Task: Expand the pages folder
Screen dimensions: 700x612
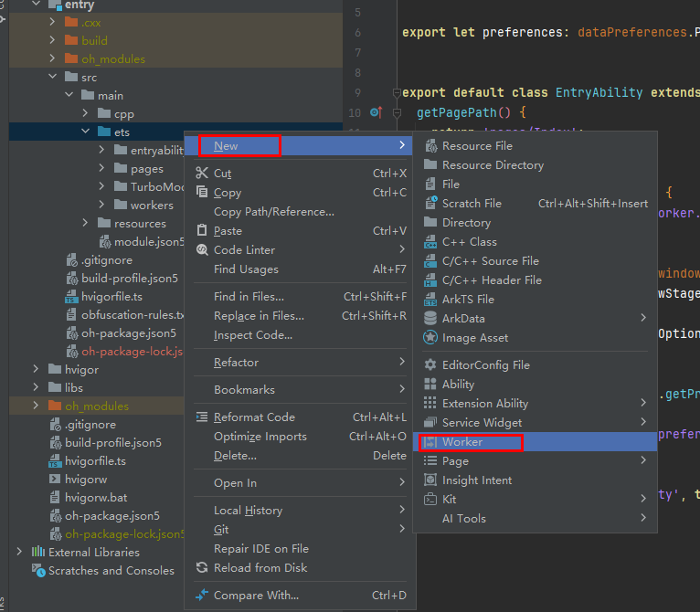Action: (101, 168)
